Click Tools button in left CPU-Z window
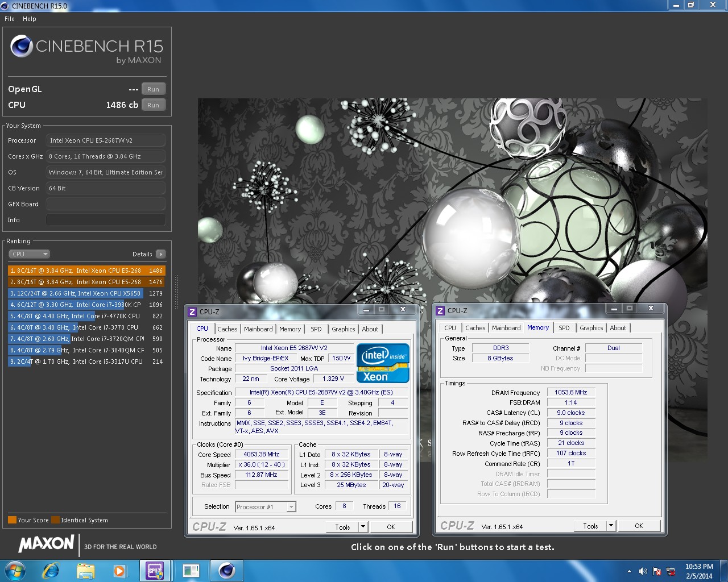728x582 pixels. (x=342, y=527)
